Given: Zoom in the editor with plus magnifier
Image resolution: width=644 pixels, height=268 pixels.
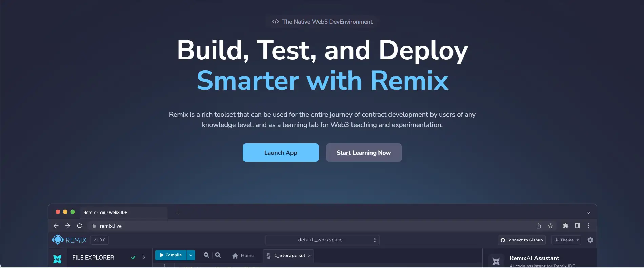Looking at the screenshot, I should tap(218, 255).
